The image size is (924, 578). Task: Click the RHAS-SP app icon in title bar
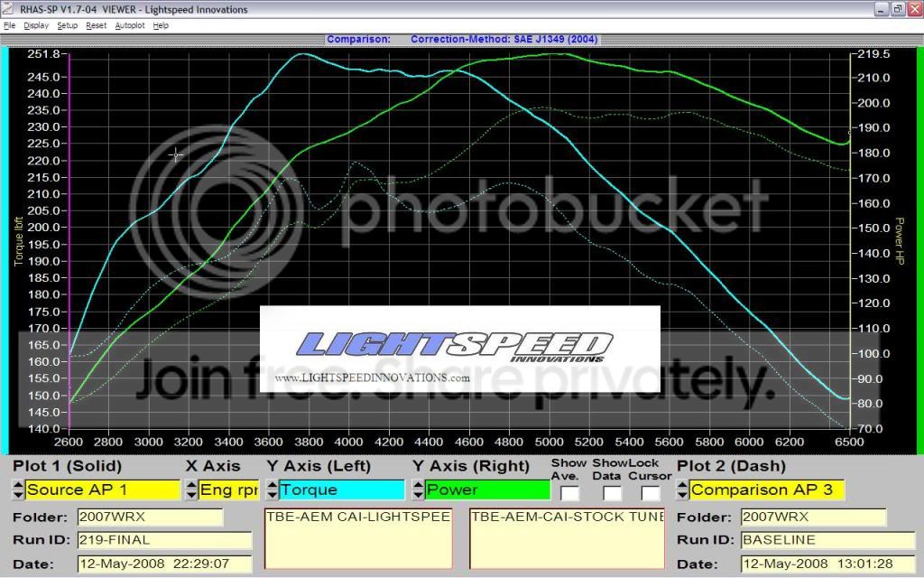[7, 9]
